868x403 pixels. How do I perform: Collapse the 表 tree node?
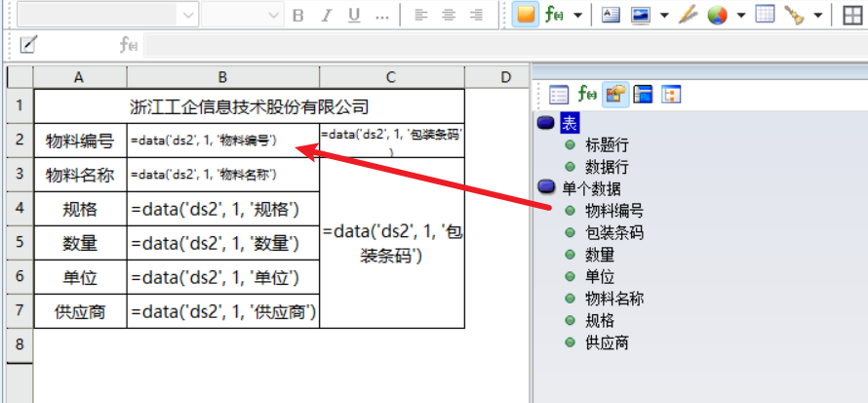point(546,123)
